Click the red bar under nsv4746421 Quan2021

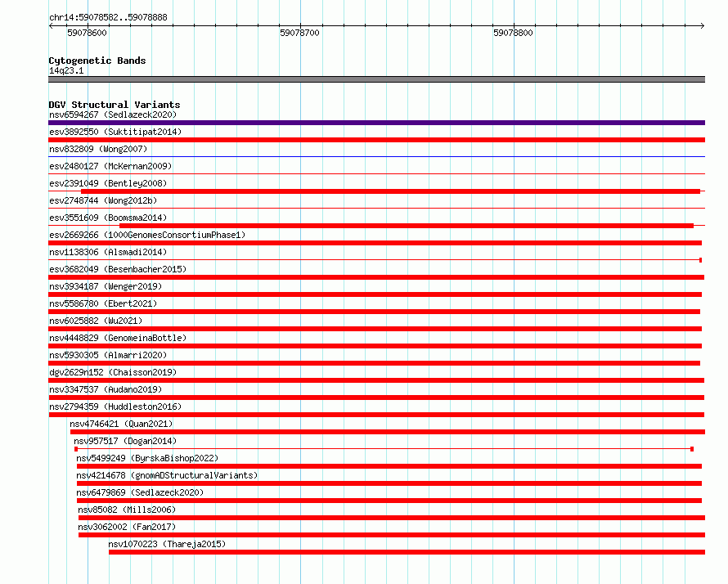pos(388,432)
